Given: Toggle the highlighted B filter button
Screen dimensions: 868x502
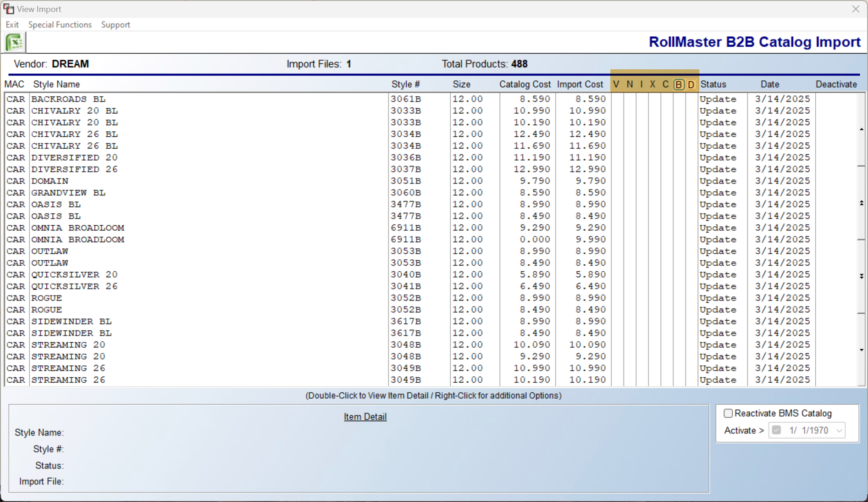Looking at the screenshot, I should tap(679, 84).
